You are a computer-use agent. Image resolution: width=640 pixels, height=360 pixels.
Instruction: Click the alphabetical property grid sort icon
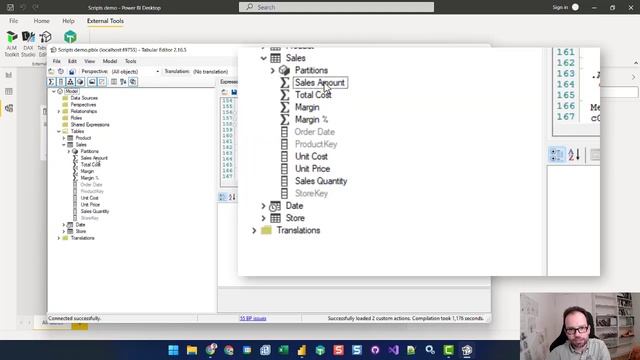pos(232,197)
